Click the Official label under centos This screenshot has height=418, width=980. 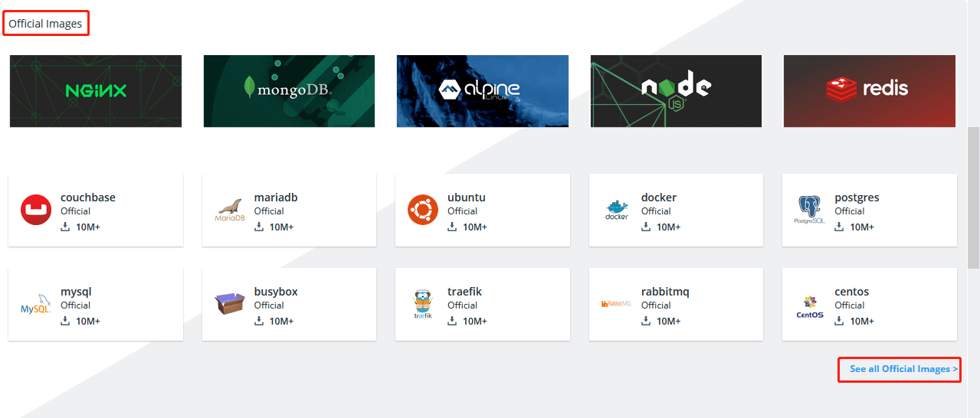point(849,305)
